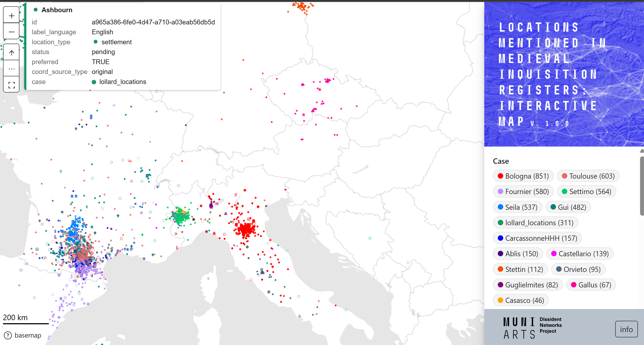Reset map bearing with the north arrow
Image resolution: width=644 pixels, height=345 pixels.
pos(12,53)
